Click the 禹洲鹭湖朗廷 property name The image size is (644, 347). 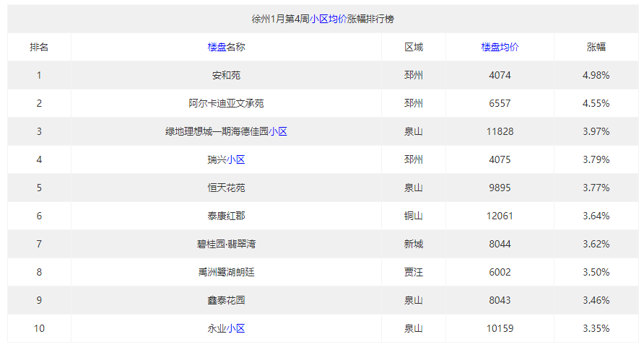226,273
